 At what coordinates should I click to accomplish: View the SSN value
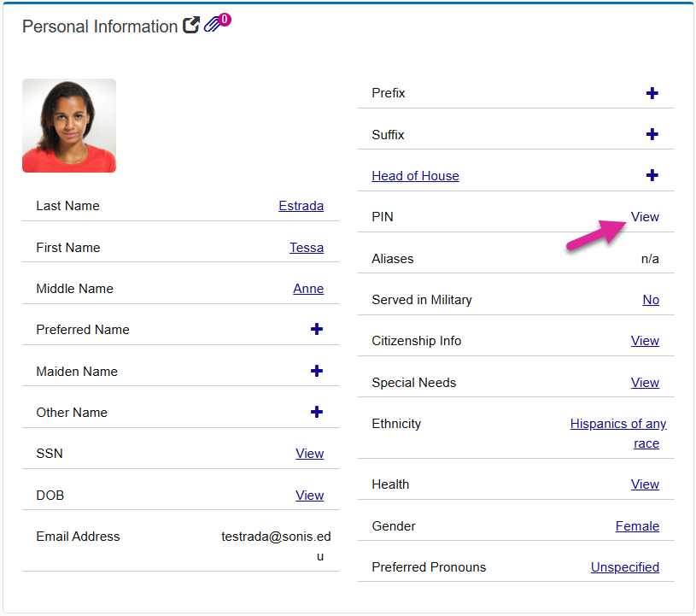click(309, 454)
